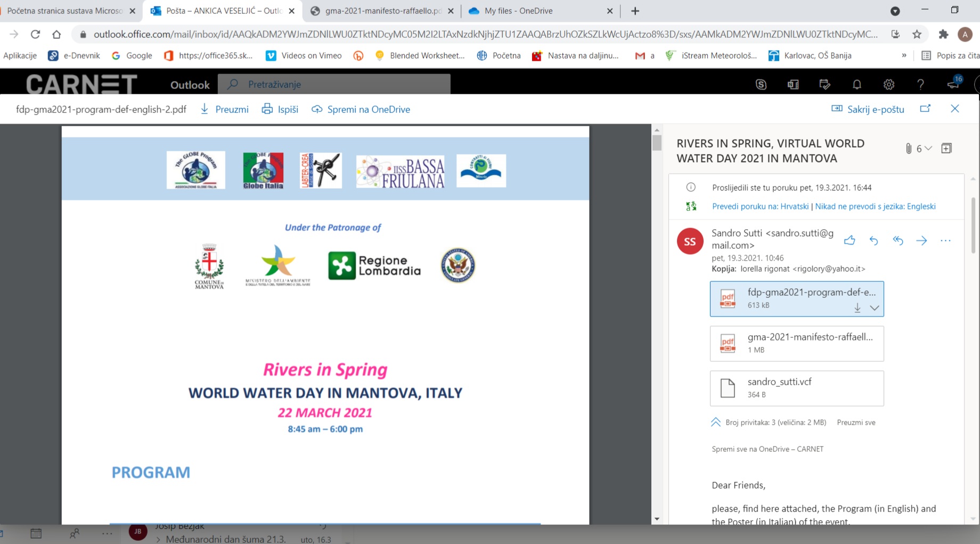The height and width of the screenshot is (544, 980).
Task: Like the message with thumbs up
Action: pyautogui.click(x=850, y=240)
